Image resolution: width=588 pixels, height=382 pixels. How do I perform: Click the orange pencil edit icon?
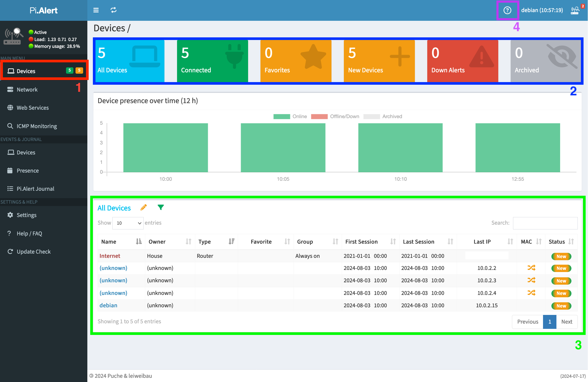point(143,208)
